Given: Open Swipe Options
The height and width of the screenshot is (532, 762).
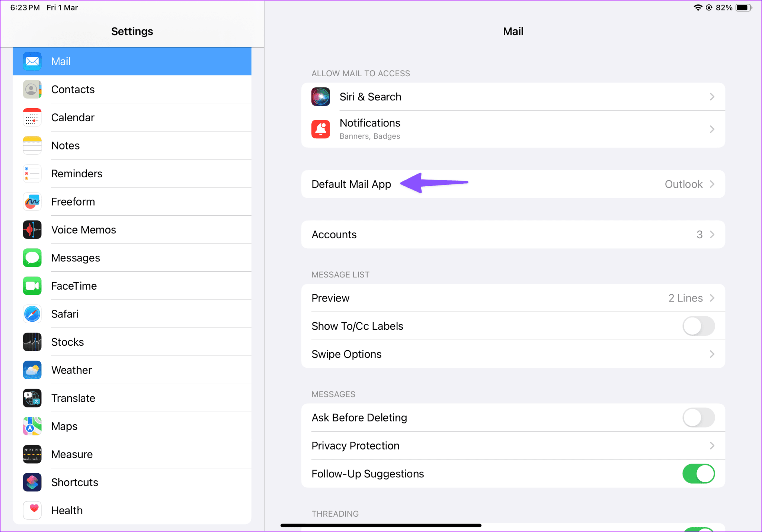Looking at the screenshot, I should (513, 354).
